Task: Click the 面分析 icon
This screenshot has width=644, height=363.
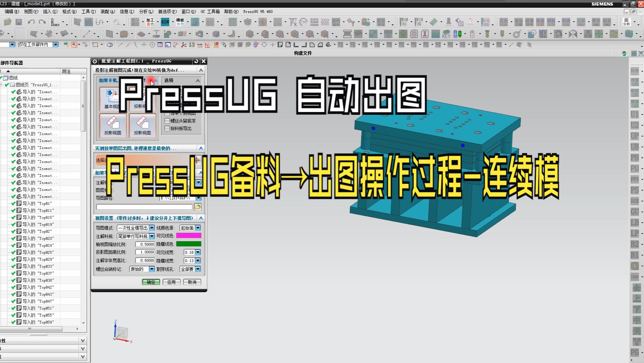Action: [x=627, y=22]
